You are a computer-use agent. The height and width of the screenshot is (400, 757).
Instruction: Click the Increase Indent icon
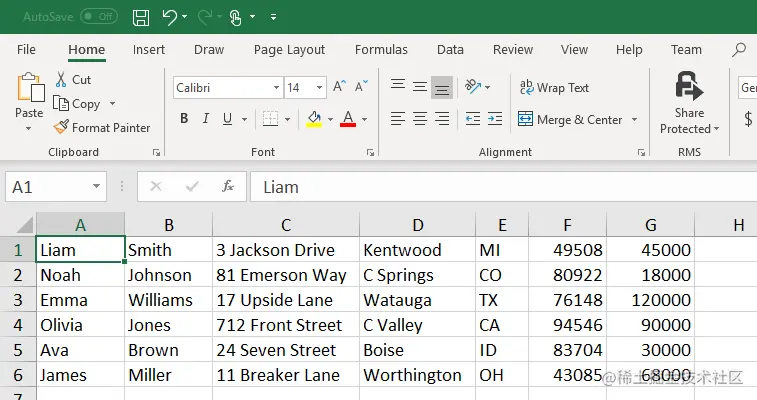[x=495, y=119]
